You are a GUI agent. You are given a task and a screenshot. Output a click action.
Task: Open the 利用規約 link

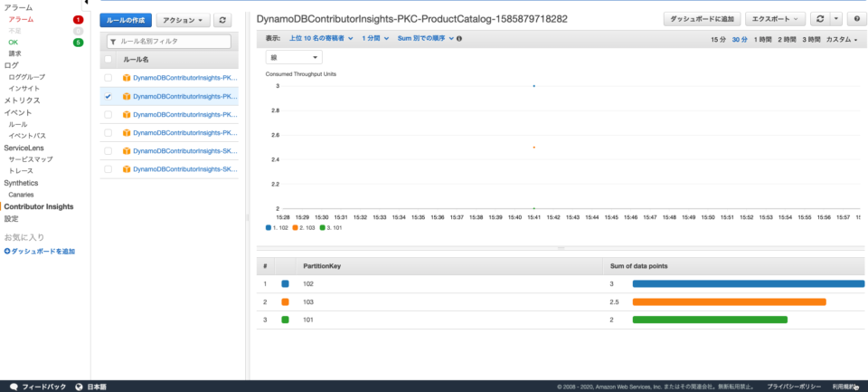pyautogui.click(x=844, y=387)
